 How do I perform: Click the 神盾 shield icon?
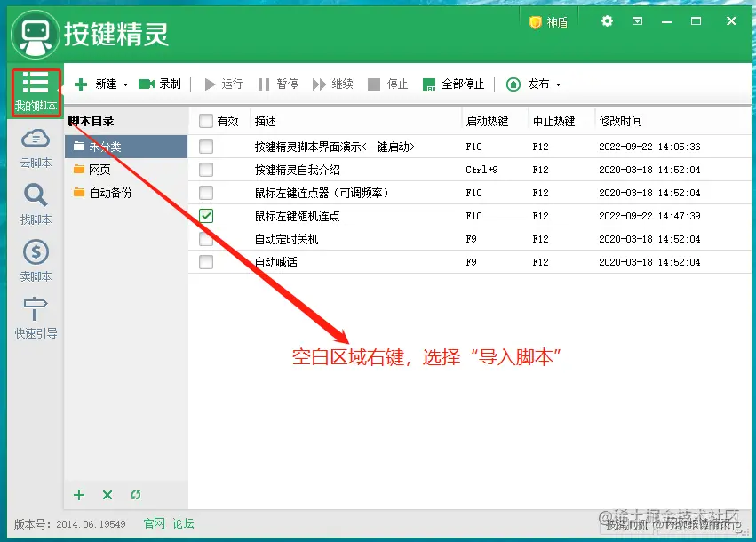(535, 22)
